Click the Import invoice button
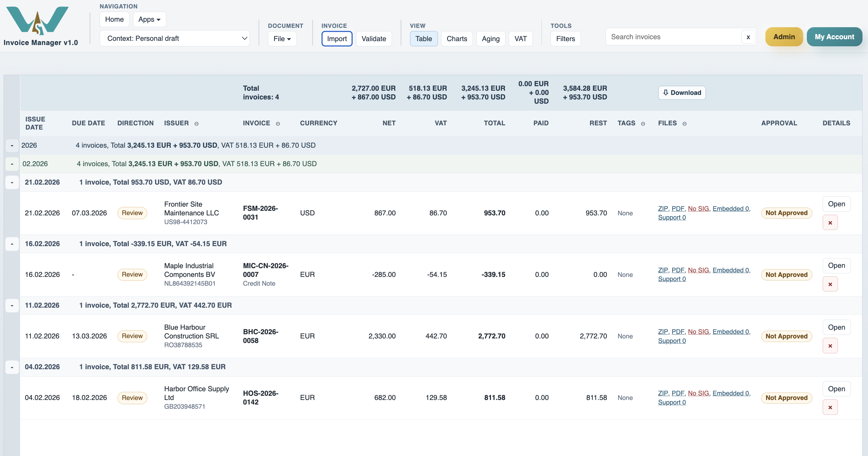 coord(337,39)
